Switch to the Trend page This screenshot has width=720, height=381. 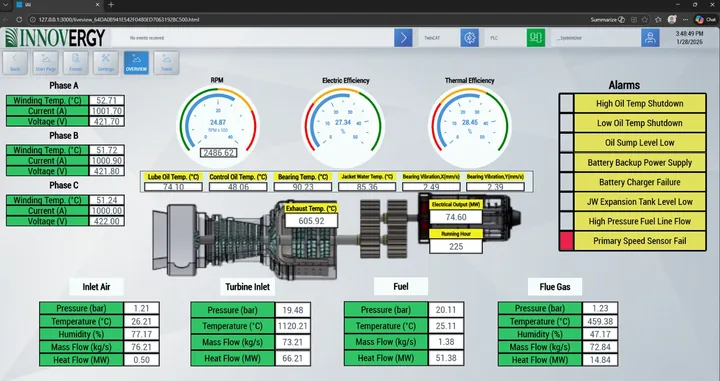[x=166, y=62]
